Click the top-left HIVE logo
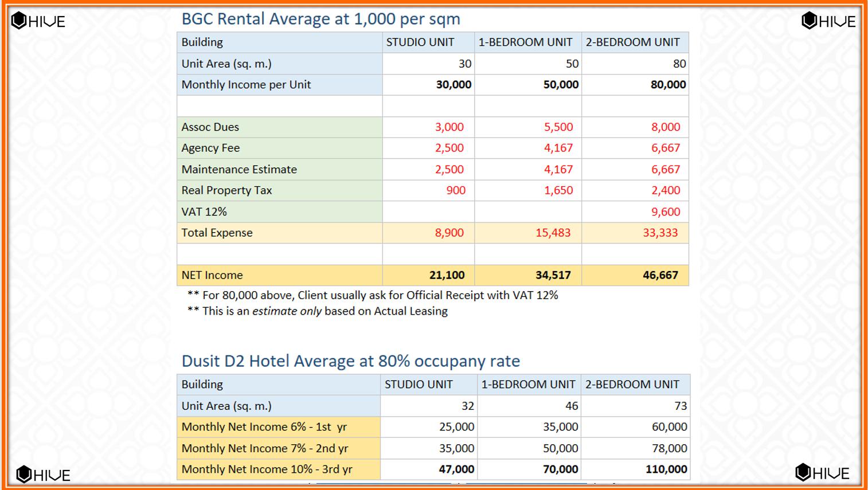This screenshot has height=490, width=868. [38, 21]
